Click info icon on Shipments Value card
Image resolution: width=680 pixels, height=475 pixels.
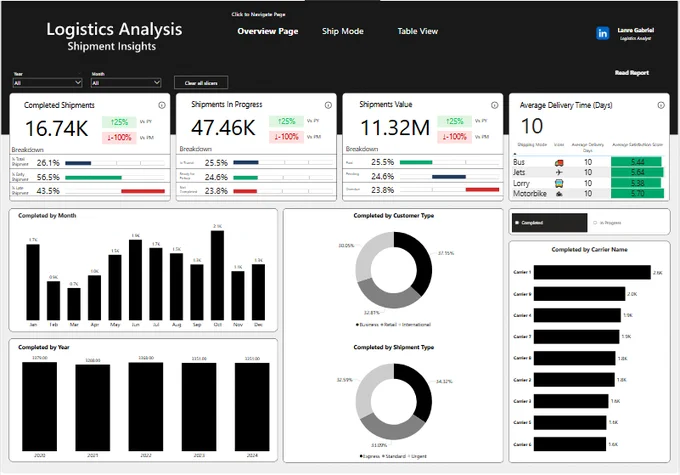click(494, 105)
